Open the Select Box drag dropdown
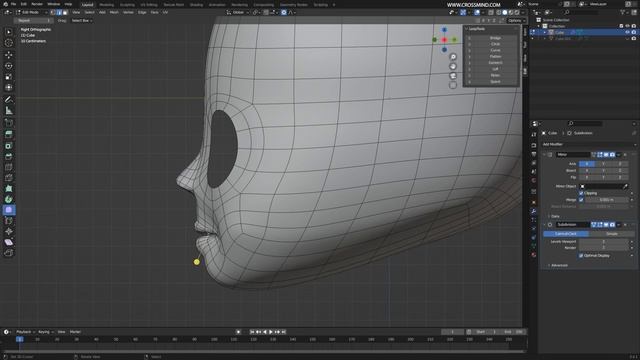 tap(82, 20)
